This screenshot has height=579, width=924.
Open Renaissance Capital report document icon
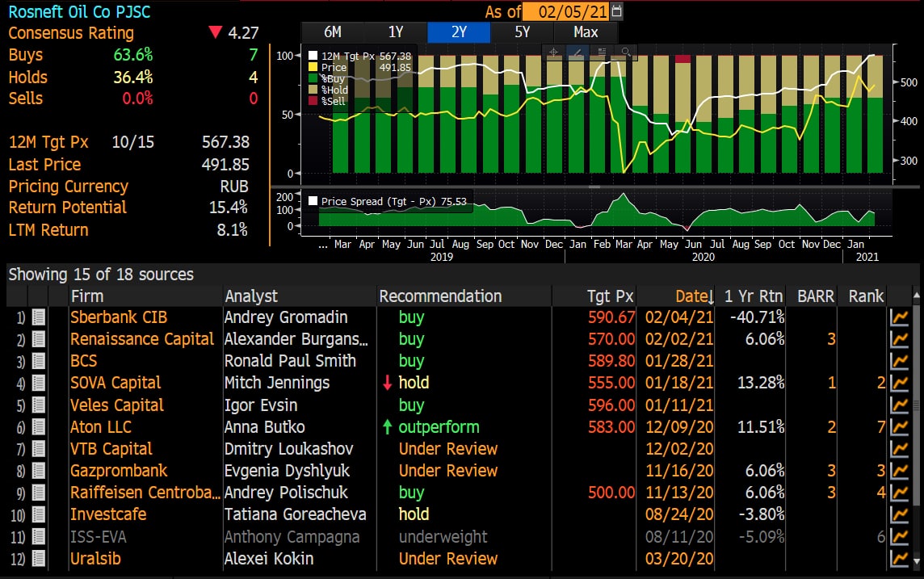click(x=38, y=339)
